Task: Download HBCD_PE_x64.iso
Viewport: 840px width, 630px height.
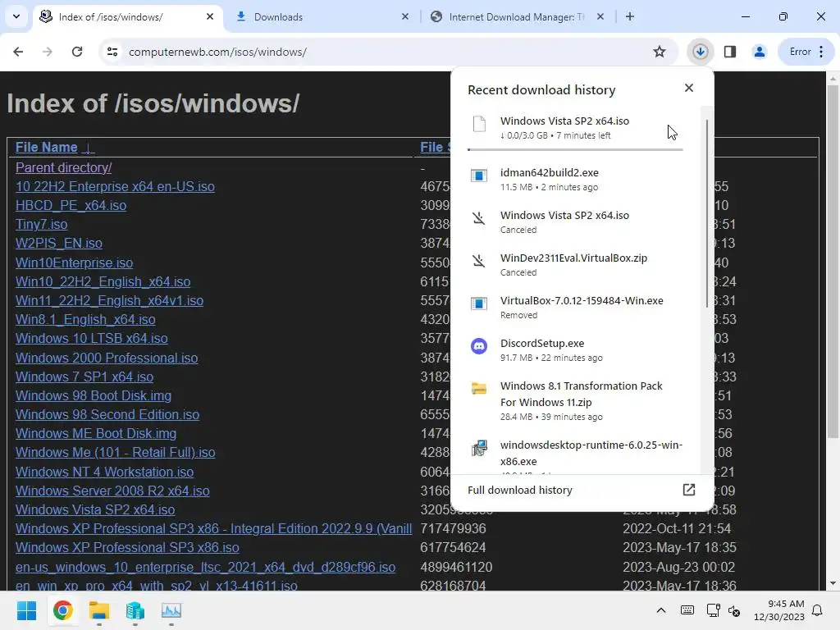Action: [71, 206]
